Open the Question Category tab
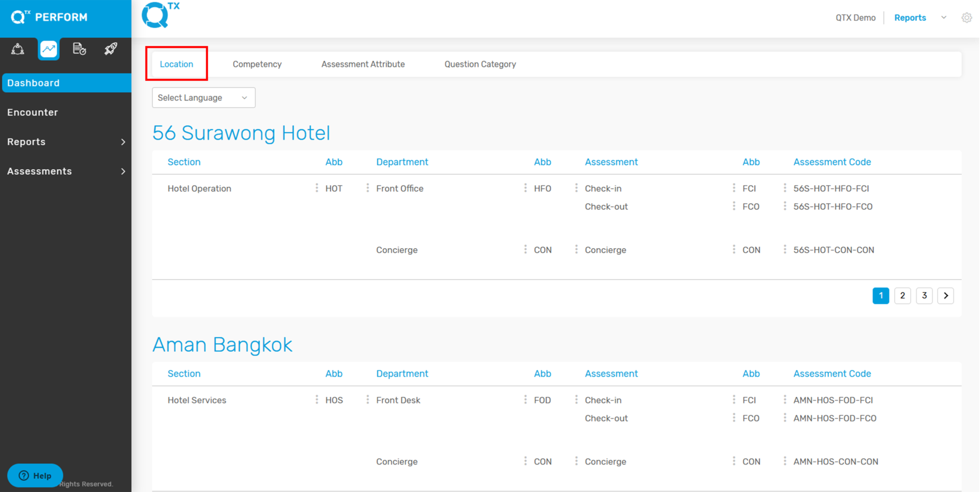This screenshot has height=492, width=980. [480, 64]
